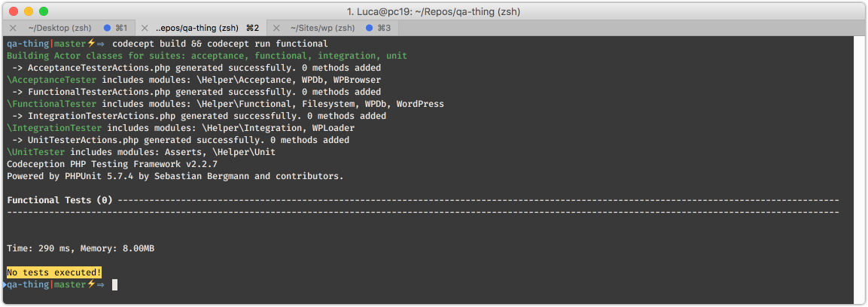Image resolution: width=868 pixels, height=307 pixels.
Task: Click the green zoom window button
Action: (44, 11)
